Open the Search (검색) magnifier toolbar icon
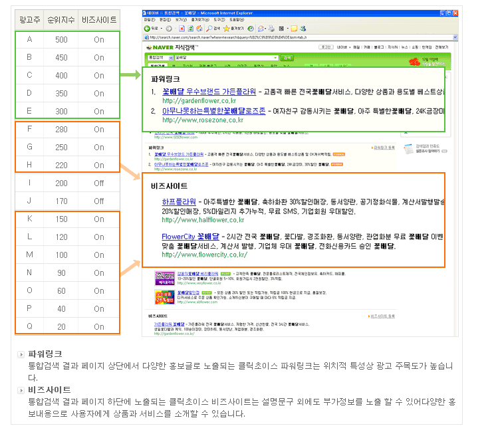Screen dimensions: 492x448 click(x=208, y=29)
